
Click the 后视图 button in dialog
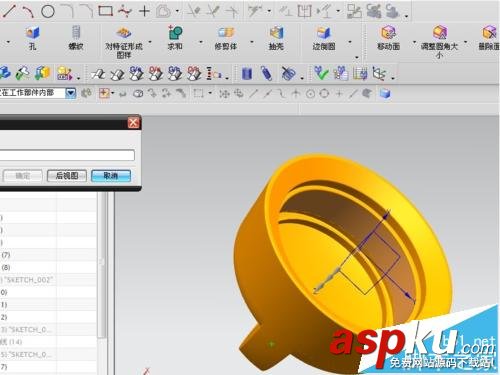click(67, 176)
